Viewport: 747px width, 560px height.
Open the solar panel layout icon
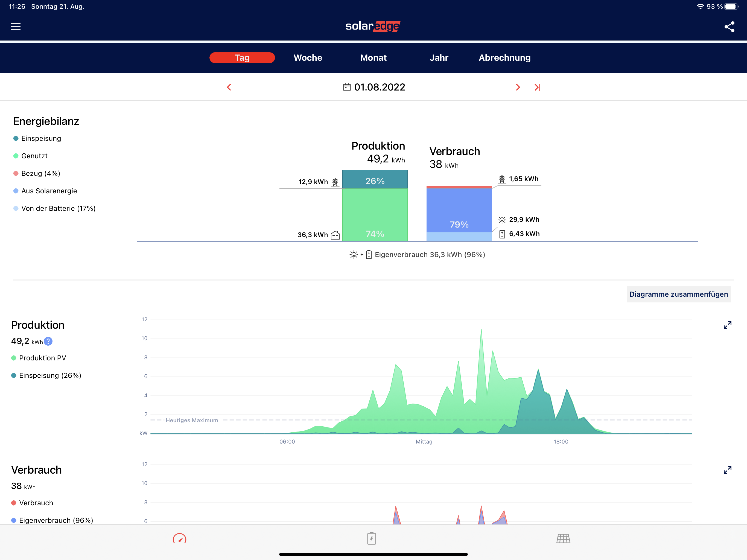[x=563, y=538]
